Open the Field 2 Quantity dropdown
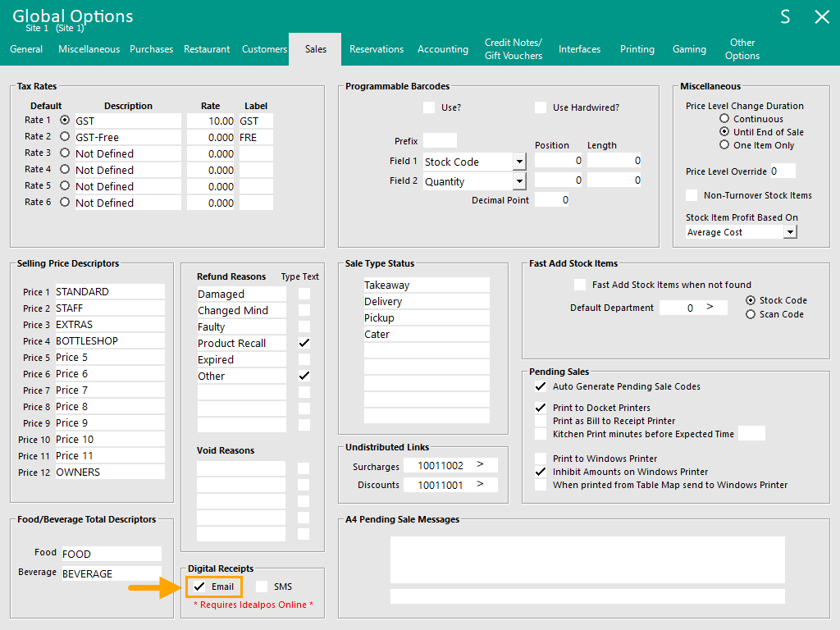Screen dimensions: 840x630 click(518, 180)
